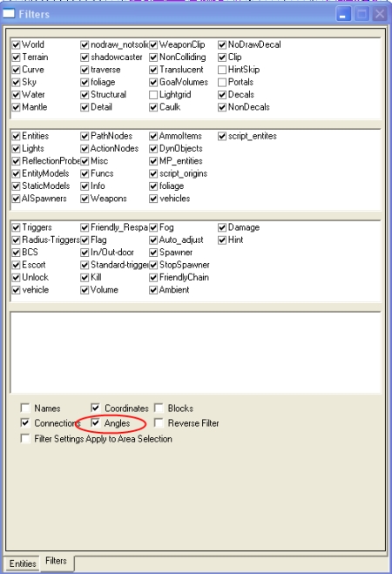Uncheck the script_entites filter
392x574 pixels.
tap(222, 136)
